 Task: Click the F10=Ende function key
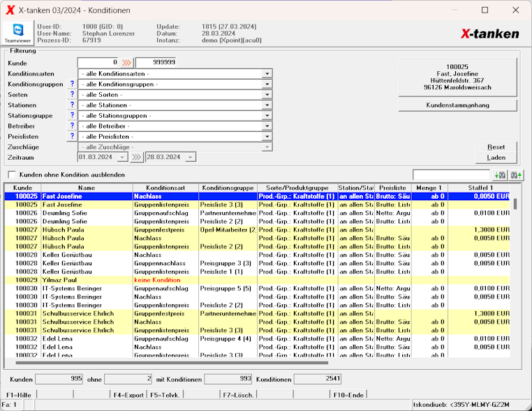tap(348, 395)
